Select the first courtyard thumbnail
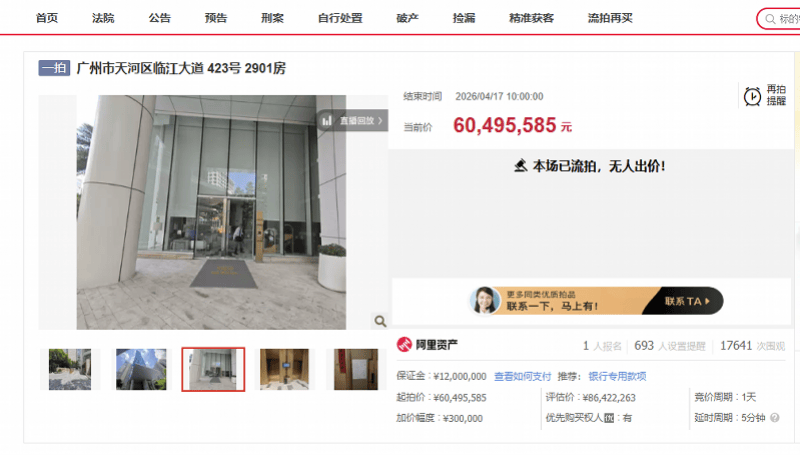 coord(69,369)
